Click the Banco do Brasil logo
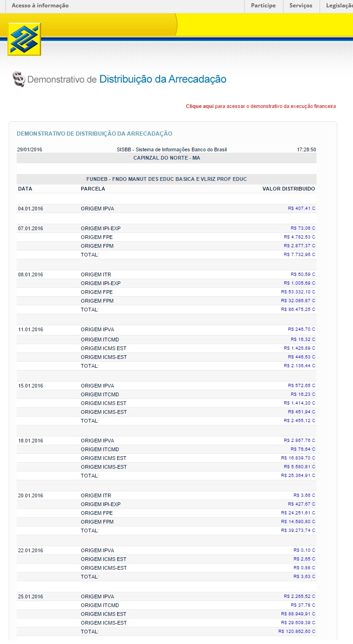This screenshot has height=644, width=353. click(x=24, y=39)
